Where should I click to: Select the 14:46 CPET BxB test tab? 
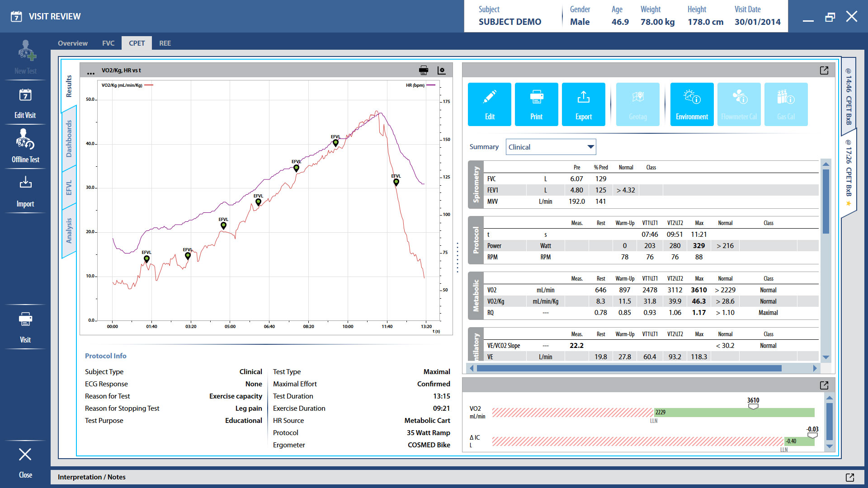point(849,96)
